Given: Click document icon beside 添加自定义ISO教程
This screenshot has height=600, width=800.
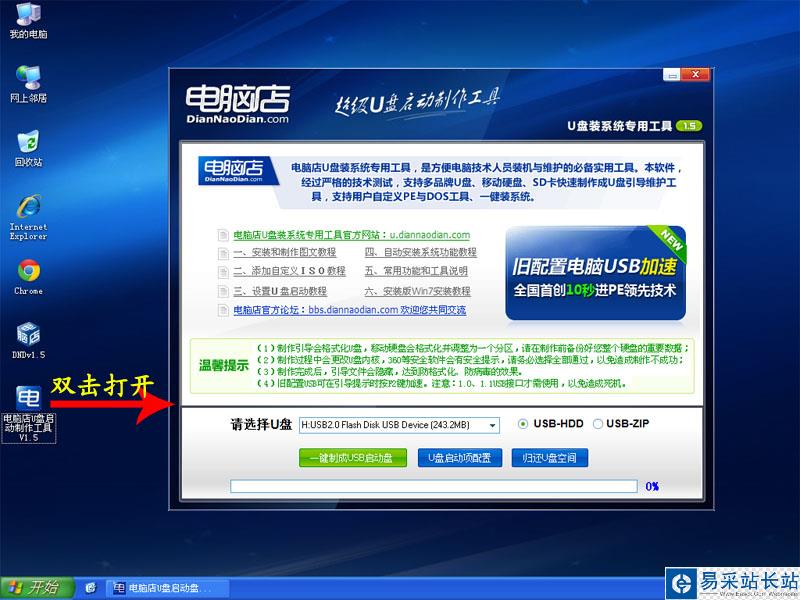Looking at the screenshot, I should 223,272.
